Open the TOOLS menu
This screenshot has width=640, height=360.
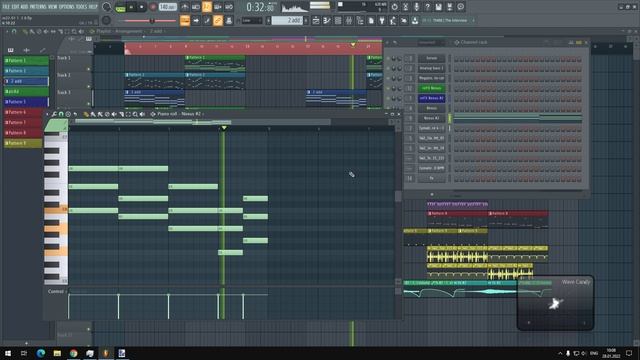pyautogui.click(x=82, y=7)
